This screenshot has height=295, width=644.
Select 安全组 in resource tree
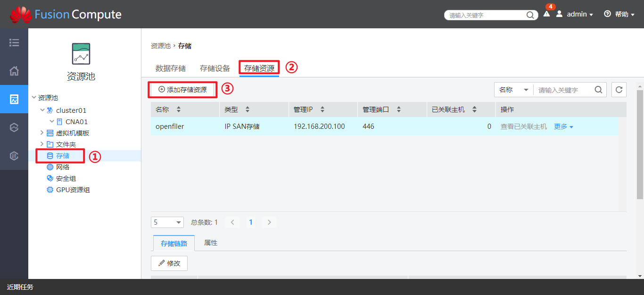pos(66,178)
